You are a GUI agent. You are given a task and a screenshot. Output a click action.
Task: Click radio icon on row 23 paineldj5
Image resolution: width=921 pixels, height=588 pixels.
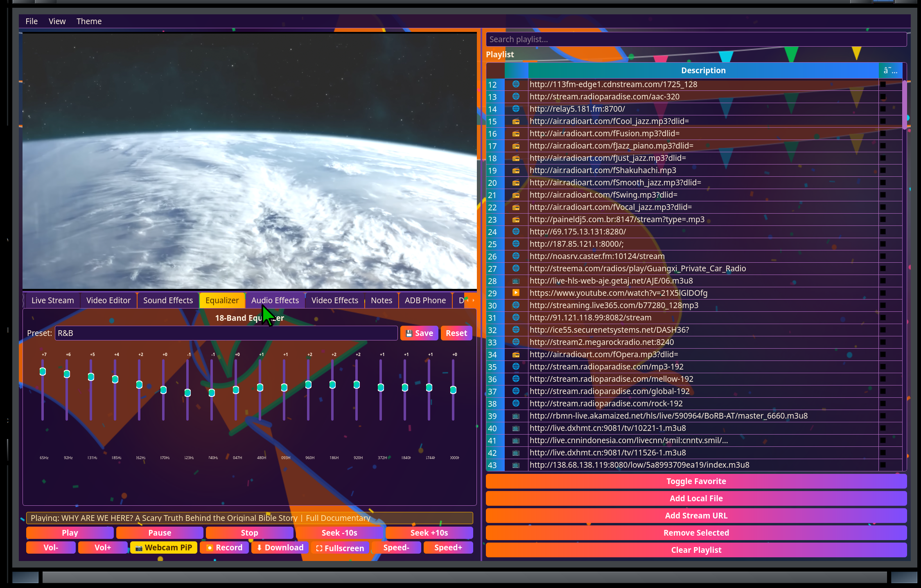point(516,219)
